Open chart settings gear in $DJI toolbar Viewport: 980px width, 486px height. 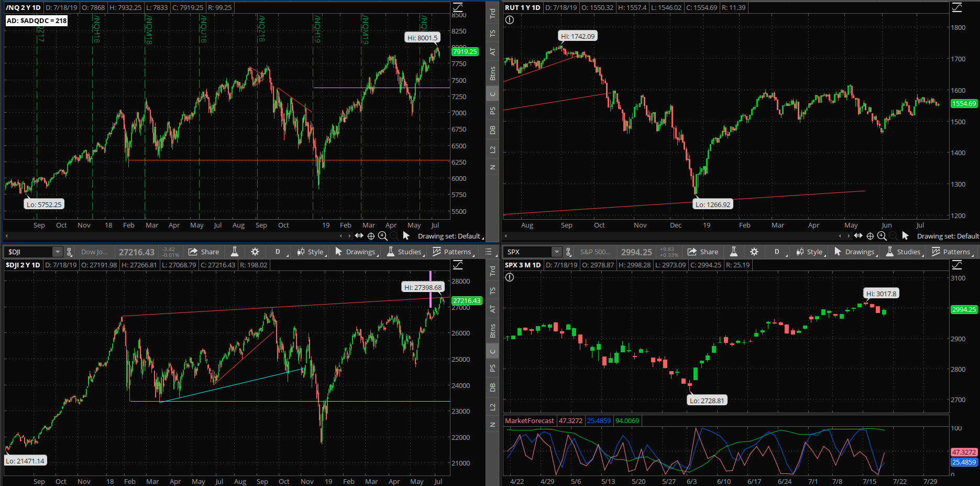[x=255, y=252]
